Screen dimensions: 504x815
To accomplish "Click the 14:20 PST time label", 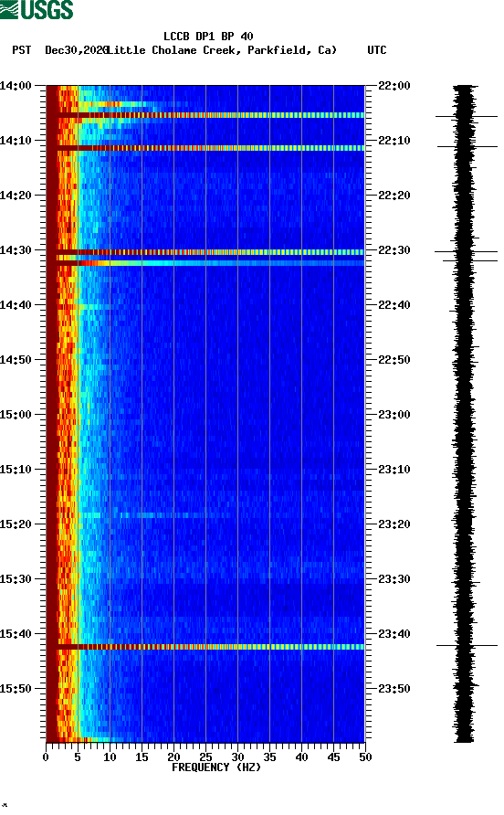I will pyautogui.click(x=16, y=196).
